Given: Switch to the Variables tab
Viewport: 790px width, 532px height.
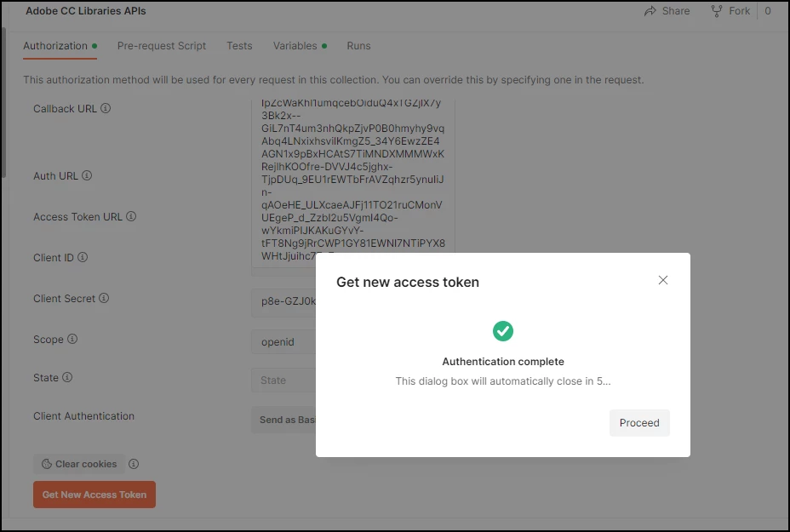Looking at the screenshot, I should (300, 46).
